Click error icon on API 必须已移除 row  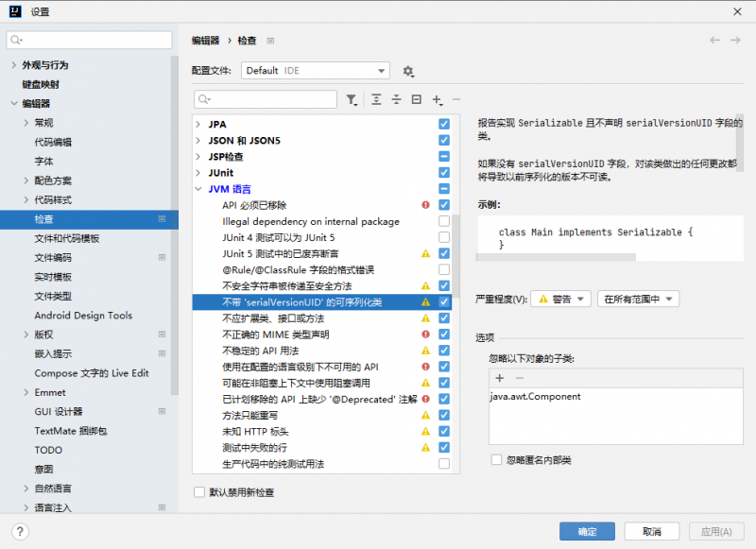point(426,205)
